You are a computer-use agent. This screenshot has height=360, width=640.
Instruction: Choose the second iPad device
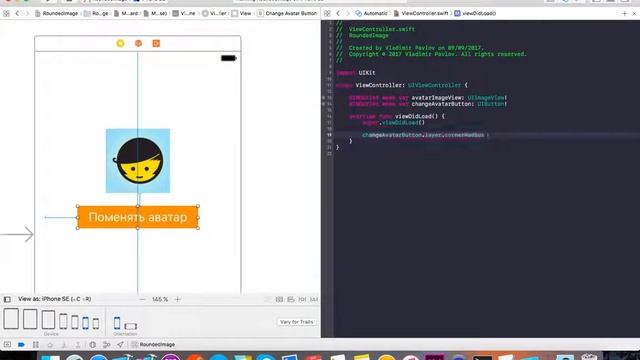(x=30, y=319)
